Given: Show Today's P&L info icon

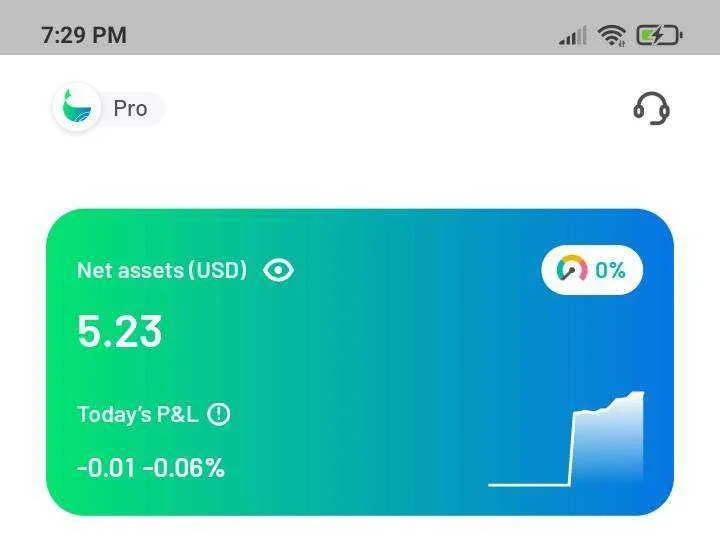Looking at the screenshot, I should [219, 415].
